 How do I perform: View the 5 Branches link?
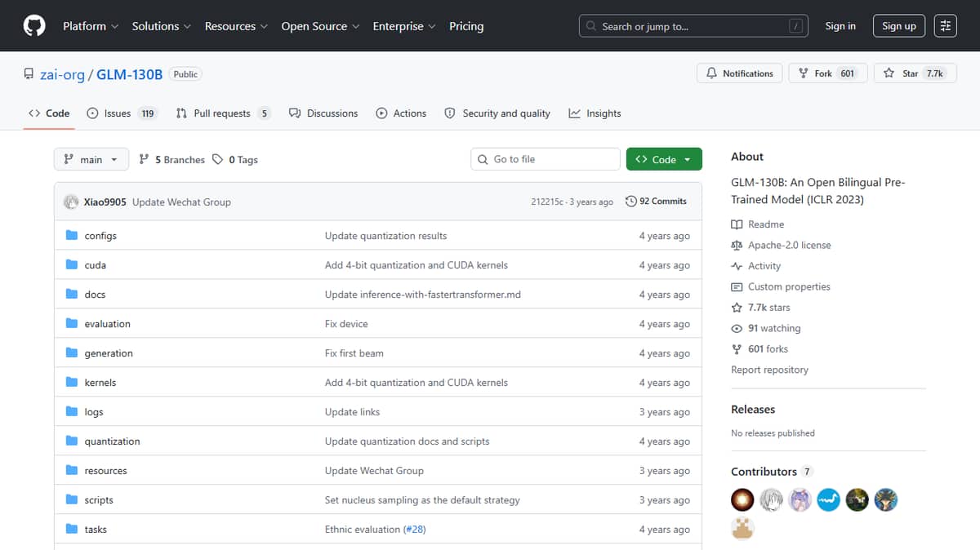[x=172, y=160]
